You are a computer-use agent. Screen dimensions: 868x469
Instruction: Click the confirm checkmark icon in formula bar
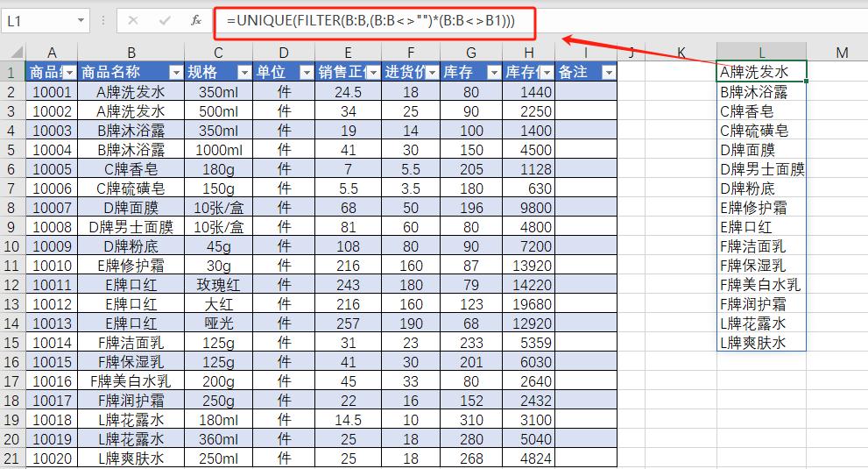coord(165,20)
